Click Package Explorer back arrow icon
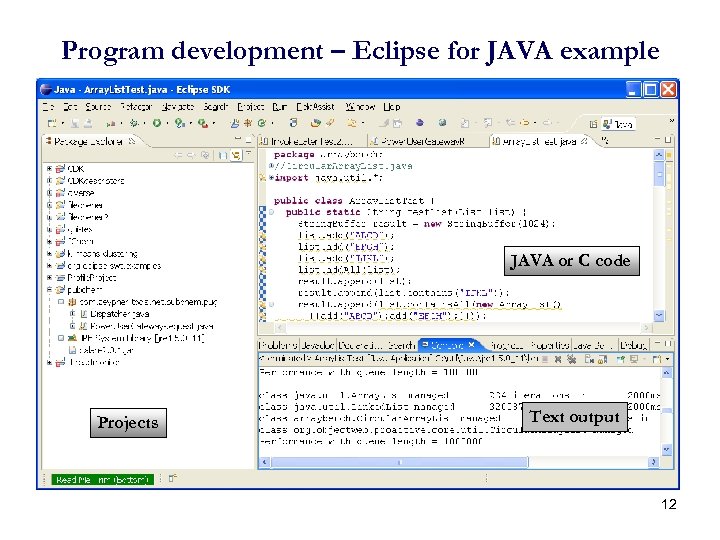720x540 pixels. pyautogui.click(x=178, y=155)
